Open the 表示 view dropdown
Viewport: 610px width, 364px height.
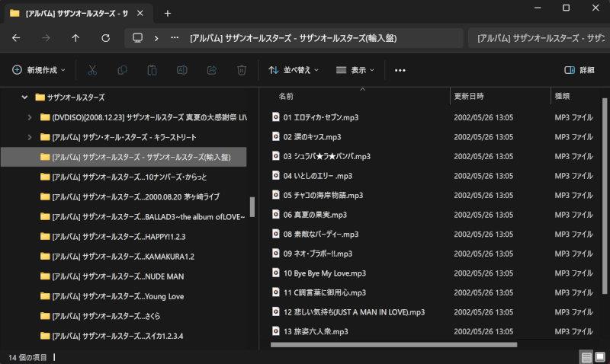pos(355,70)
